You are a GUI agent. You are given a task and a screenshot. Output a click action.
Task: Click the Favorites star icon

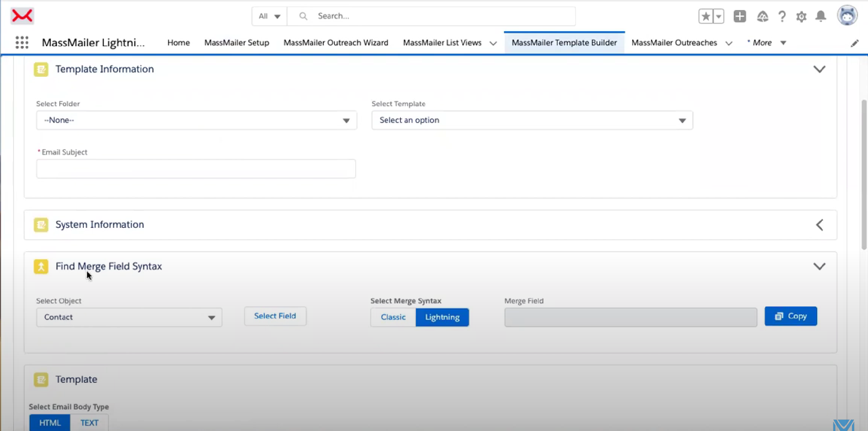pos(706,16)
